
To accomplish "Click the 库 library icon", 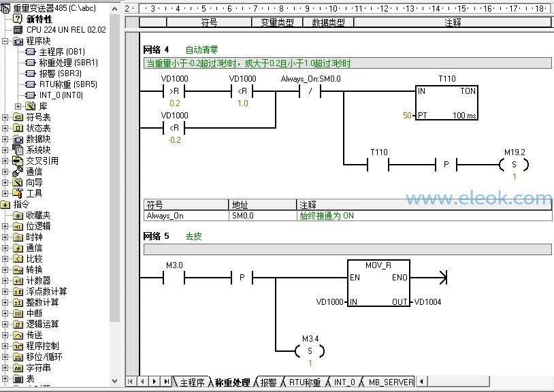I will [x=31, y=106].
